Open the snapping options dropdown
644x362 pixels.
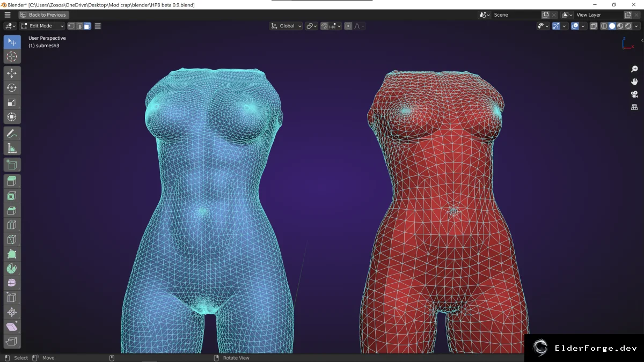pyautogui.click(x=335, y=26)
